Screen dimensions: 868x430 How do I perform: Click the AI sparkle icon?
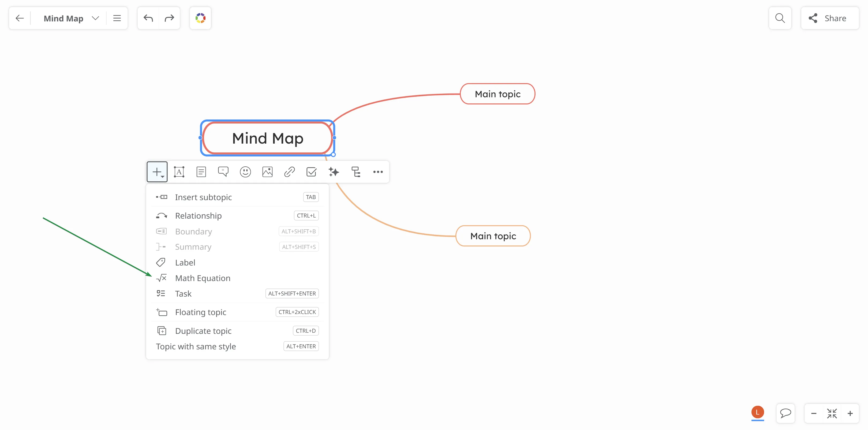[x=334, y=172]
